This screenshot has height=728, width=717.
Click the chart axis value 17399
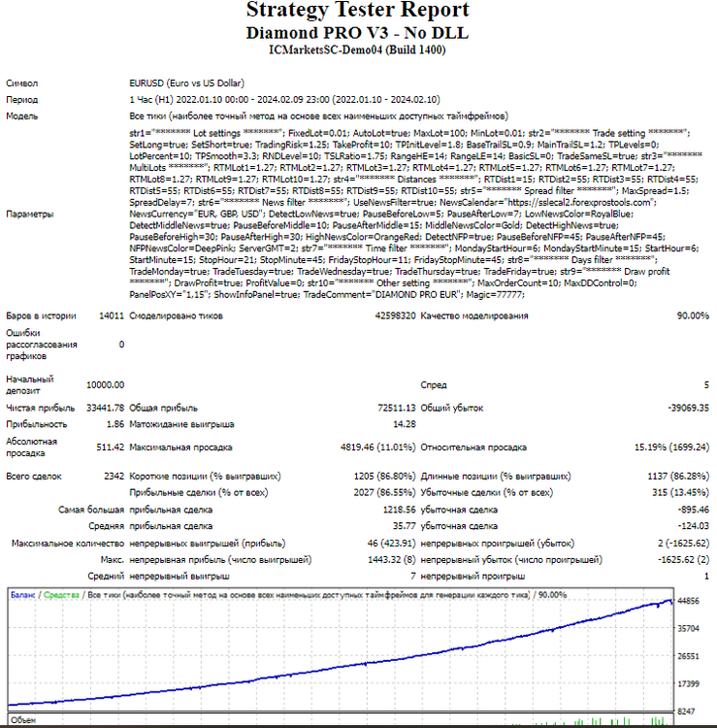coord(688,684)
